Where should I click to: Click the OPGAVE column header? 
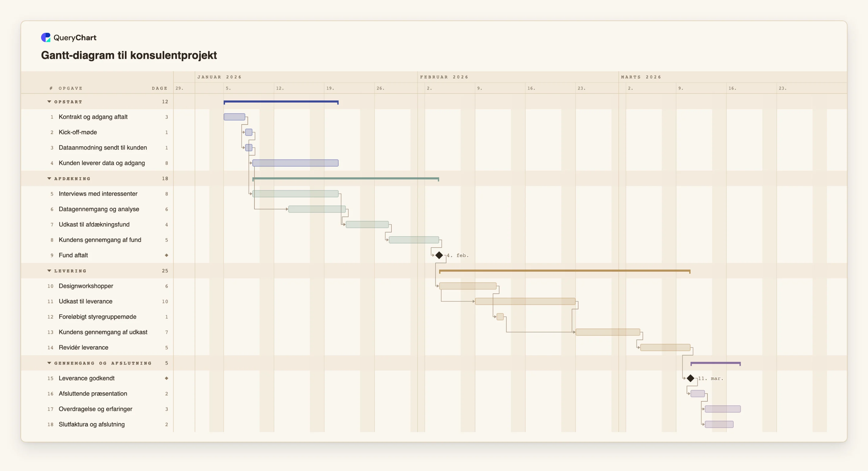(x=70, y=88)
